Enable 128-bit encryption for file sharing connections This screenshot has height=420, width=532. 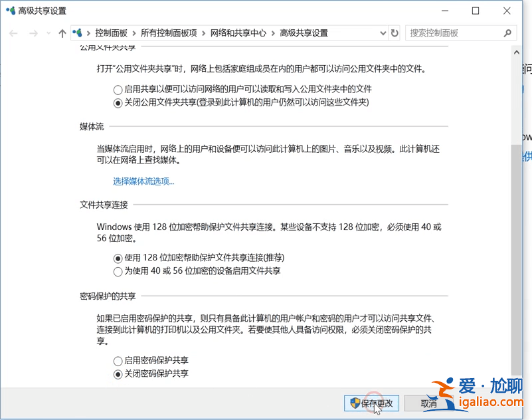pos(120,257)
